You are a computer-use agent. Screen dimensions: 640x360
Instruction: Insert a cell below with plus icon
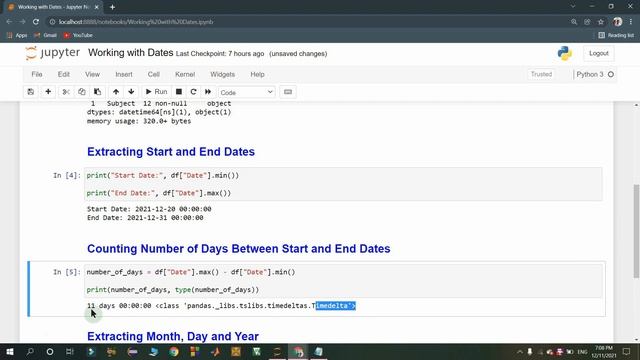pyautogui.click(x=48, y=92)
